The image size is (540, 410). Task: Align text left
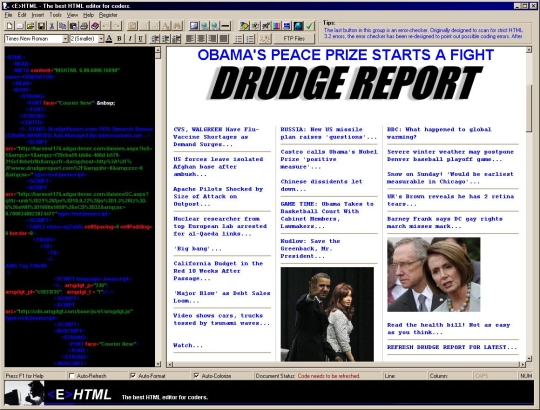pos(190,39)
